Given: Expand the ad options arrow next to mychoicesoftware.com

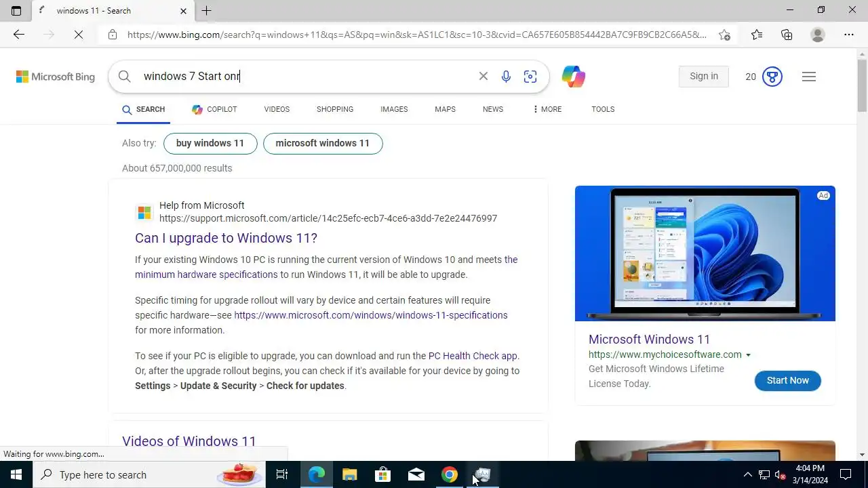Looking at the screenshot, I should (x=749, y=355).
